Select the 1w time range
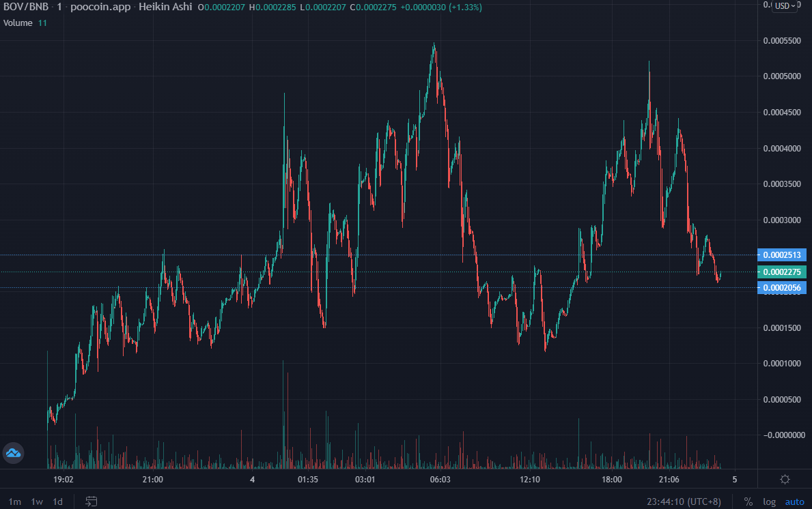This screenshot has height=509, width=812. click(37, 501)
